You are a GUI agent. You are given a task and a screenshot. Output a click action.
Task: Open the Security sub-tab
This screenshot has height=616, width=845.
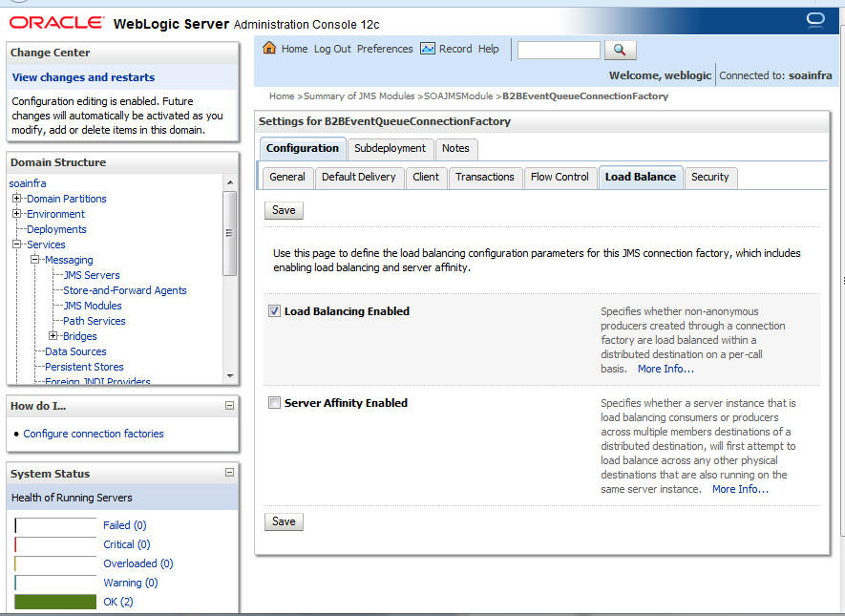tap(709, 177)
